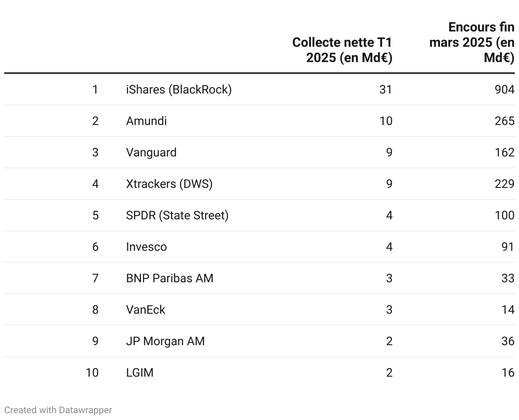The width and height of the screenshot is (519, 420).
Task: Select the Invesco row name
Action: 146,247
